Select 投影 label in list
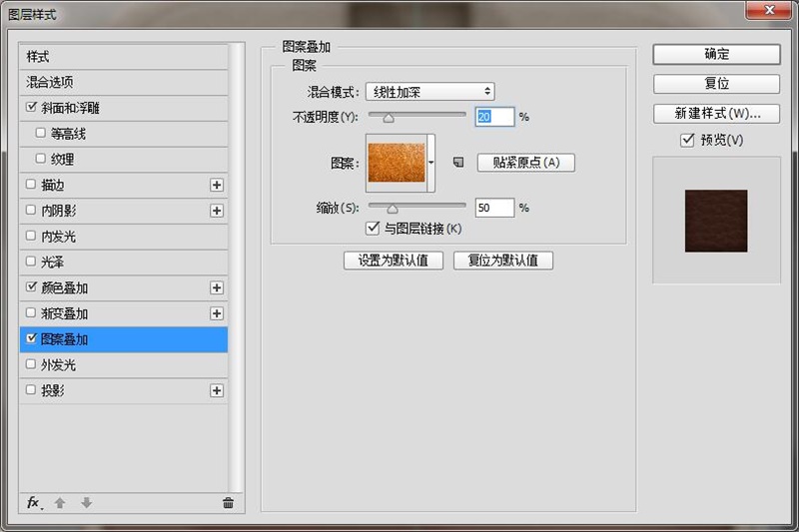This screenshot has height=532, width=799. (53, 391)
